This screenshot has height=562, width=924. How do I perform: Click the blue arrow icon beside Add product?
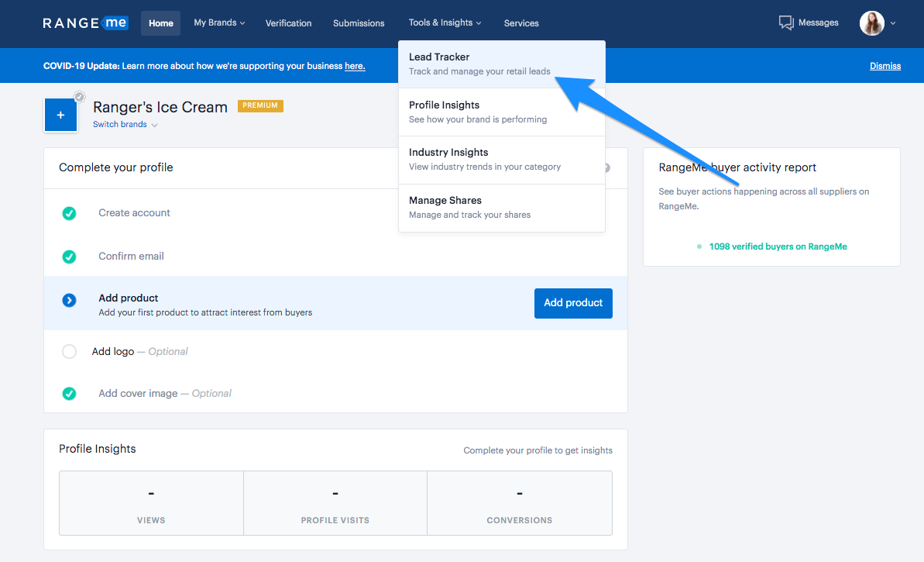tap(69, 300)
